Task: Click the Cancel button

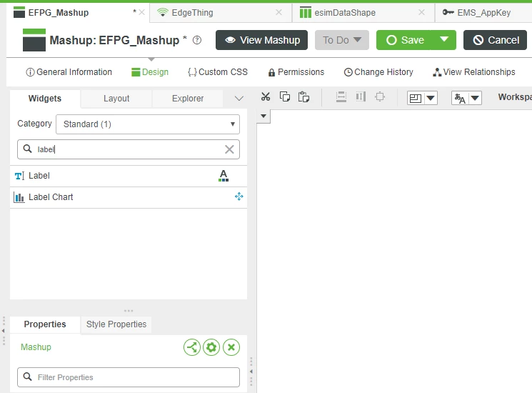Action: (x=495, y=40)
